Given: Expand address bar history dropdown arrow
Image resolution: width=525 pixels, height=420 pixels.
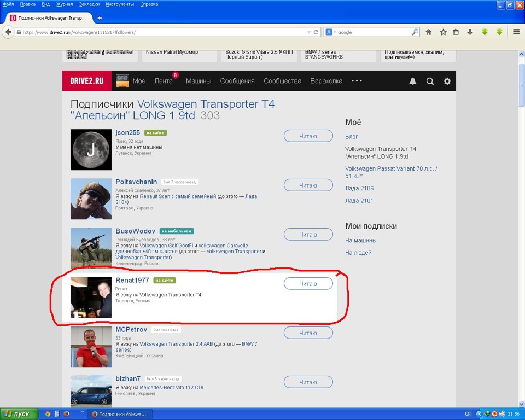Looking at the screenshot, I should (308, 32).
